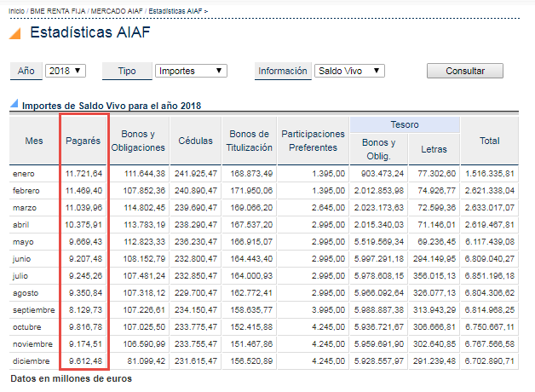The width and height of the screenshot is (535, 392).
Task: Click the Importes de Saldo Vivo heading
Action: click(112, 106)
